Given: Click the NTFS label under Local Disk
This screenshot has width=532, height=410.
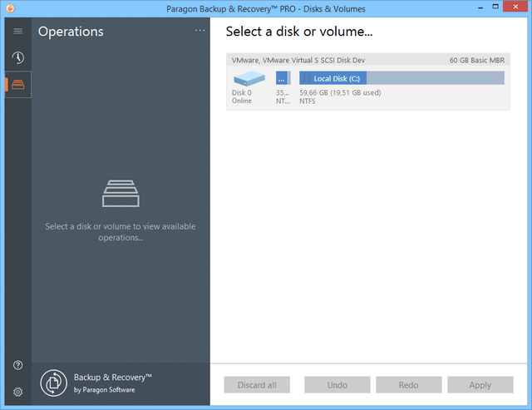Looking at the screenshot, I should click(x=307, y=101).
